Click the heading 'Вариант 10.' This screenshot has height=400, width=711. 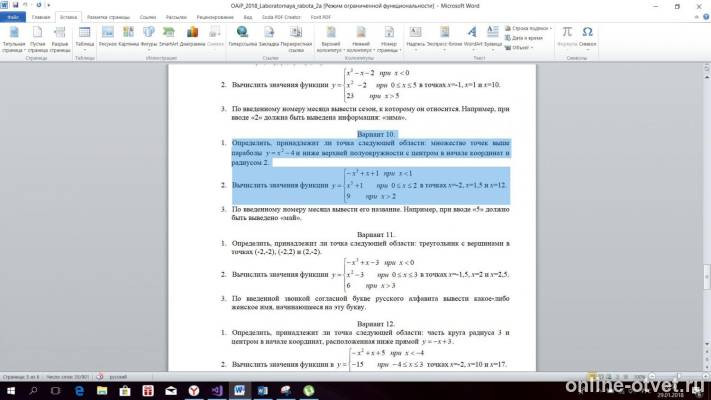pyautogui.click(x=376, y=134)
